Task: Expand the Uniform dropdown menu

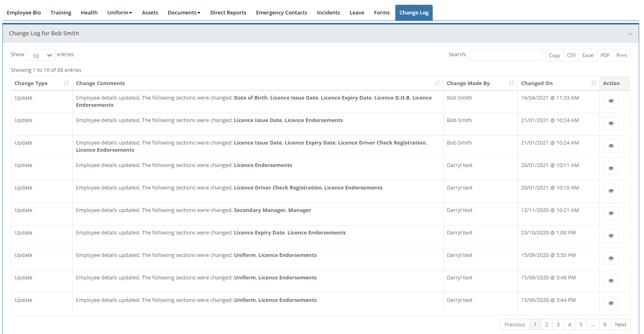Action: tap(120, 13)
